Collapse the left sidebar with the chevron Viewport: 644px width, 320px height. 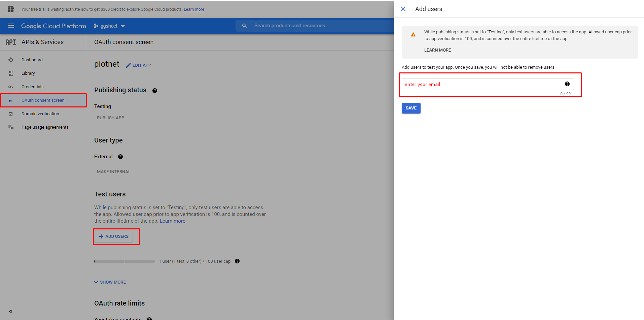pyautogui.click(x=10, y=312)
